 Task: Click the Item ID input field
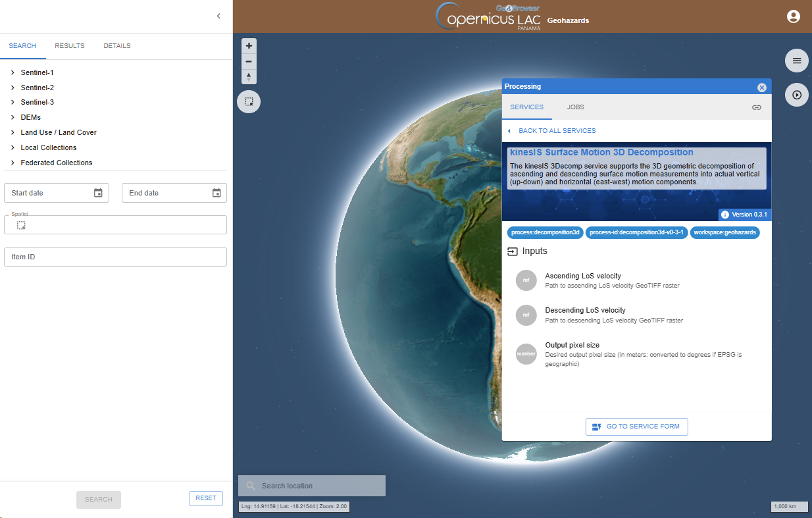point(115,257)
